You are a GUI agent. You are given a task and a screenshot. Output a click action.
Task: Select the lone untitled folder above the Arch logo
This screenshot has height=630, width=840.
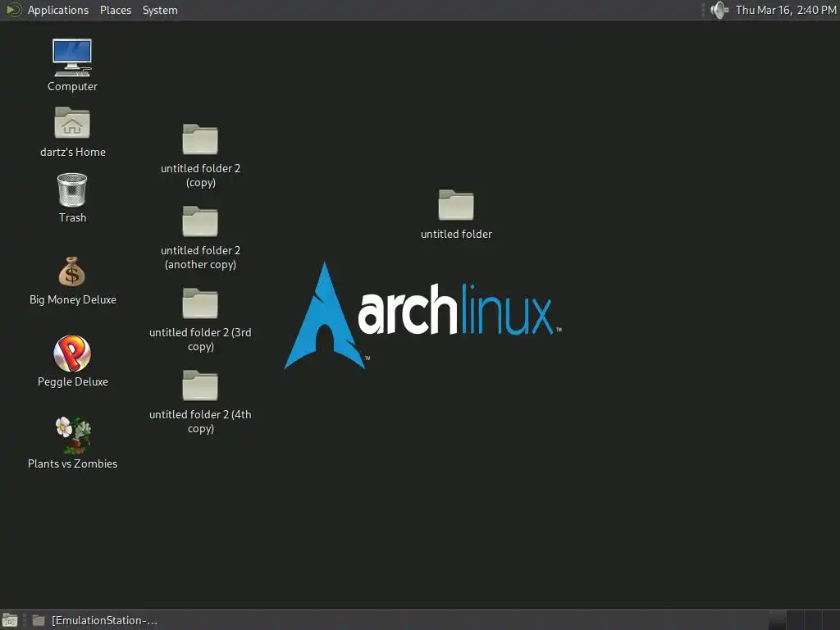(x=456, y=204)
